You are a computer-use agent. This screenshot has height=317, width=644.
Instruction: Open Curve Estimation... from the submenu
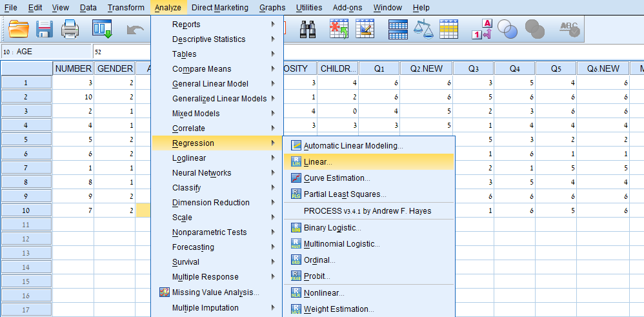click(x=337, y=178)
